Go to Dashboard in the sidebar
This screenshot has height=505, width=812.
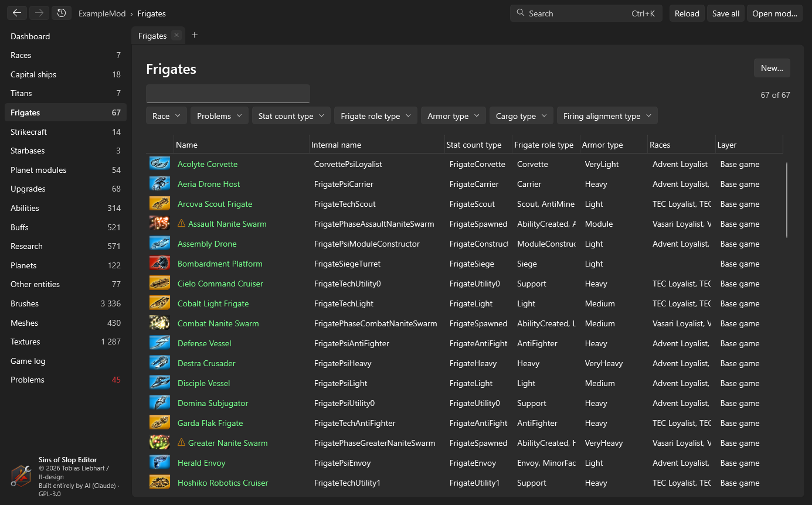point(66,36)
